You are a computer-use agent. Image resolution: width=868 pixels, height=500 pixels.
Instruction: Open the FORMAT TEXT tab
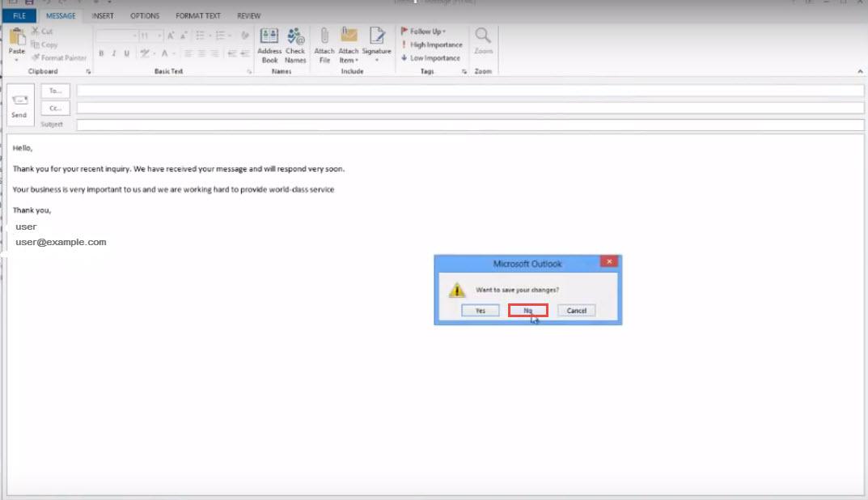pyautogui.click(x=197, y=15)
